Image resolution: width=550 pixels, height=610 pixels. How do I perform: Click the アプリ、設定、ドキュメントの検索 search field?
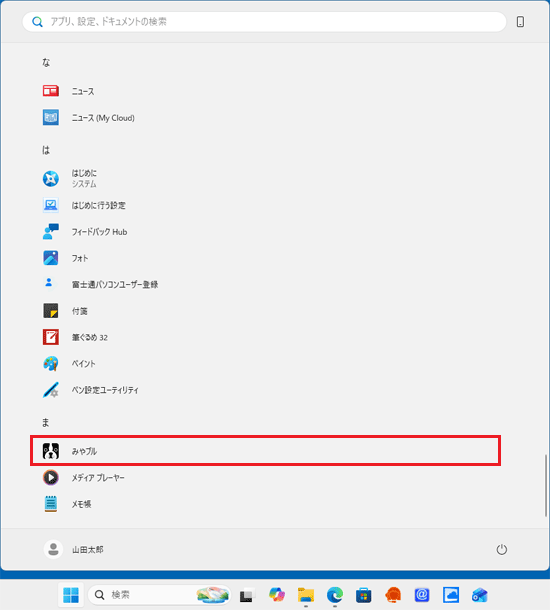point(264,22)
